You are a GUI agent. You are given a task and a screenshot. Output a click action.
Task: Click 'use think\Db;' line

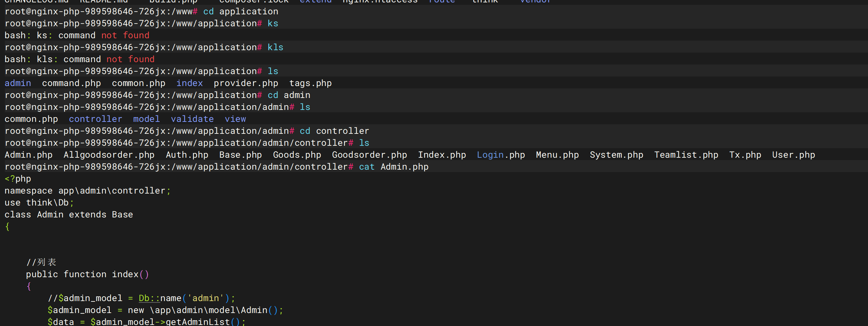point(39,202)
